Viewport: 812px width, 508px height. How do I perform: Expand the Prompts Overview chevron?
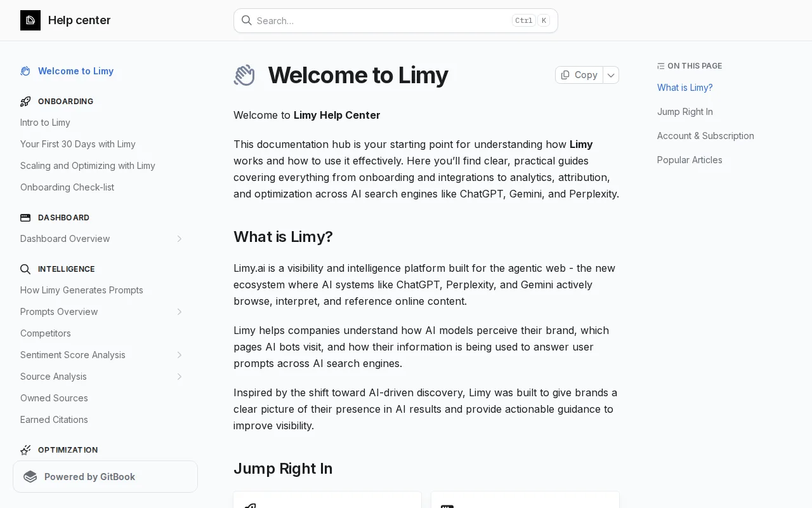point(180,312)
